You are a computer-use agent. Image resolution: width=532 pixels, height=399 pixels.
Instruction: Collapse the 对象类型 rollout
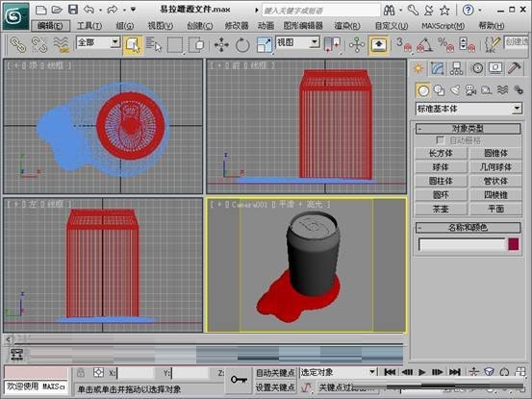coord(468,129)
